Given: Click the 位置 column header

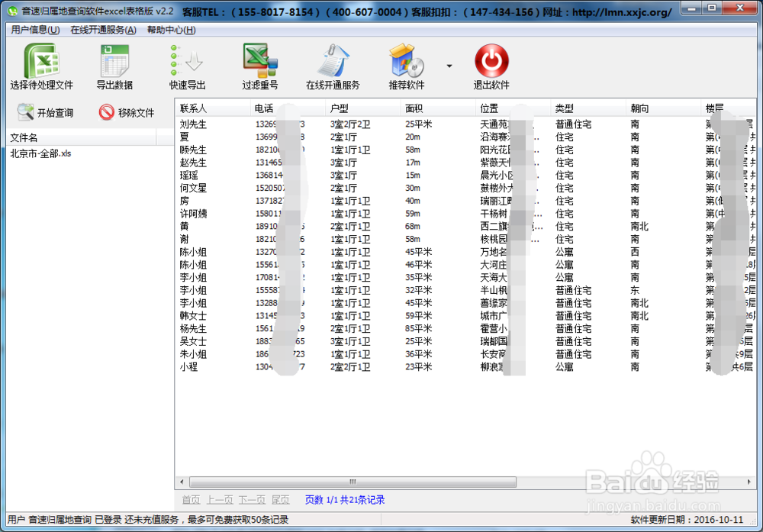Looking at the screenshot, I should [513, 108].
